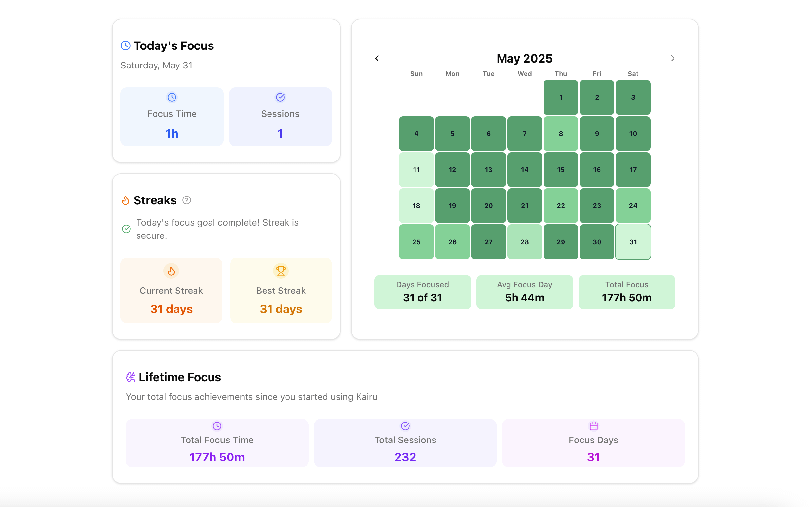Open May 11 light green day cell

click(416, 170)
